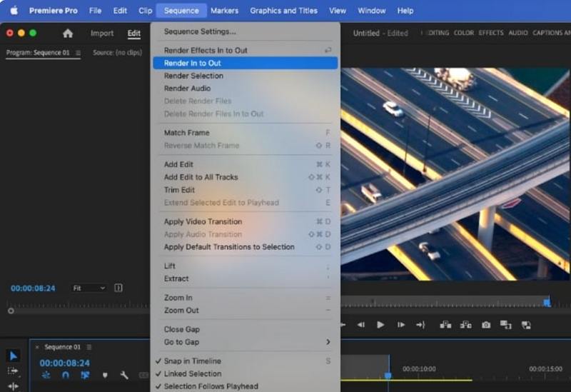This screenshot has width=571, height=392.
Task: Open the Window menu
Action: (x=371, y=11)
